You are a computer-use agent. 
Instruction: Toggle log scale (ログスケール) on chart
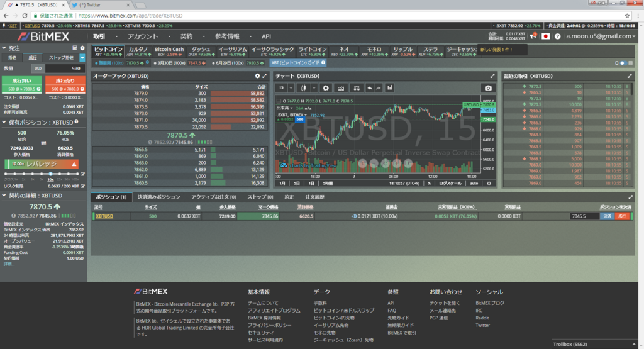(x=450, y=183)
